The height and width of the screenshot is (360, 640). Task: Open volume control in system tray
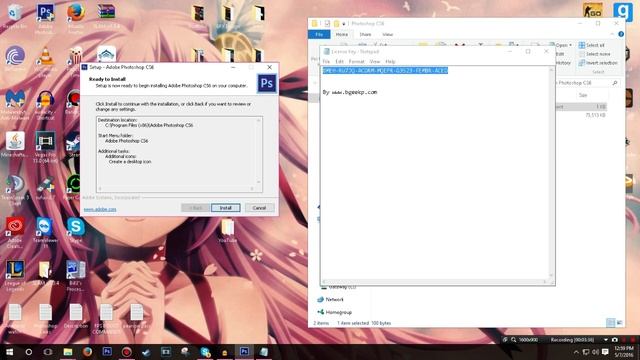click(x=596, y=352)
